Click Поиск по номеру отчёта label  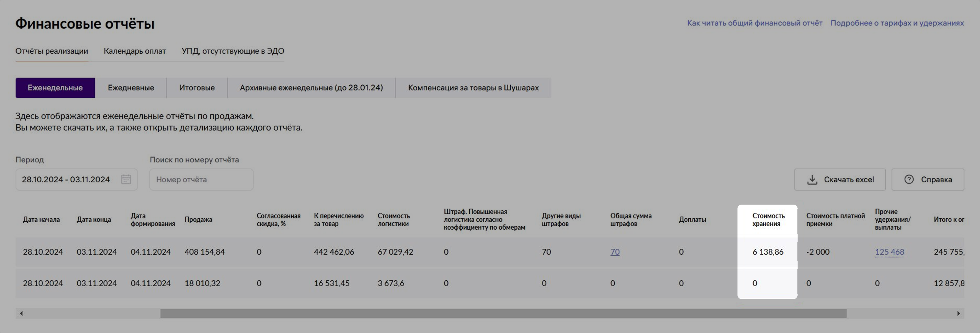pyautogui.click(x=194, y=160)
